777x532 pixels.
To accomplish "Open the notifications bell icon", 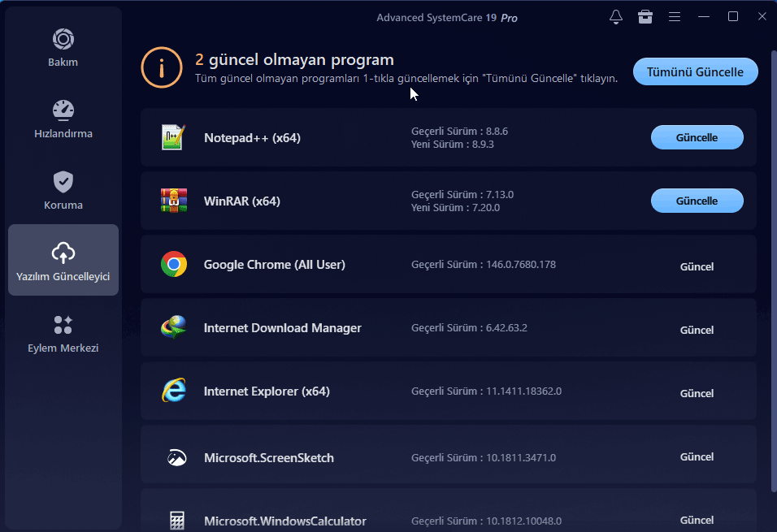I will [616, 17].
